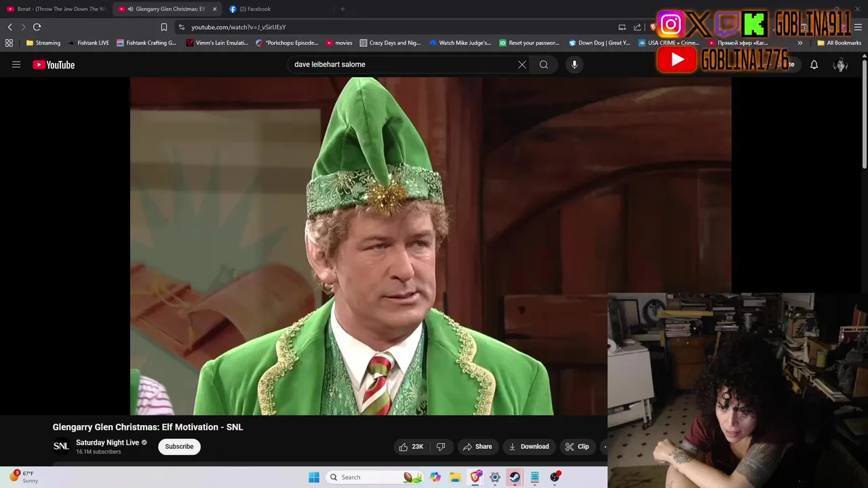Screen dimensions: 868x488
Task: Expand the bookmarks overflow chevron
Action: (x=800, y=43)
